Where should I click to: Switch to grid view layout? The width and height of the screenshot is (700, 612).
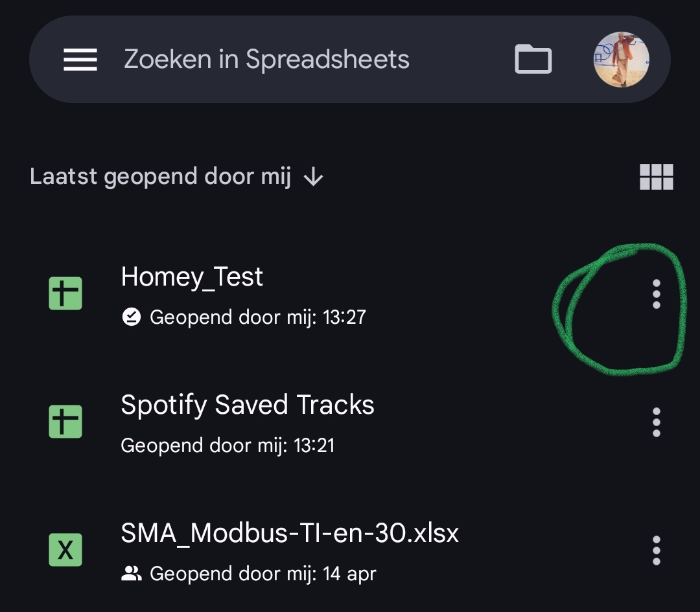pyautogui.click(x=656, y=176)
